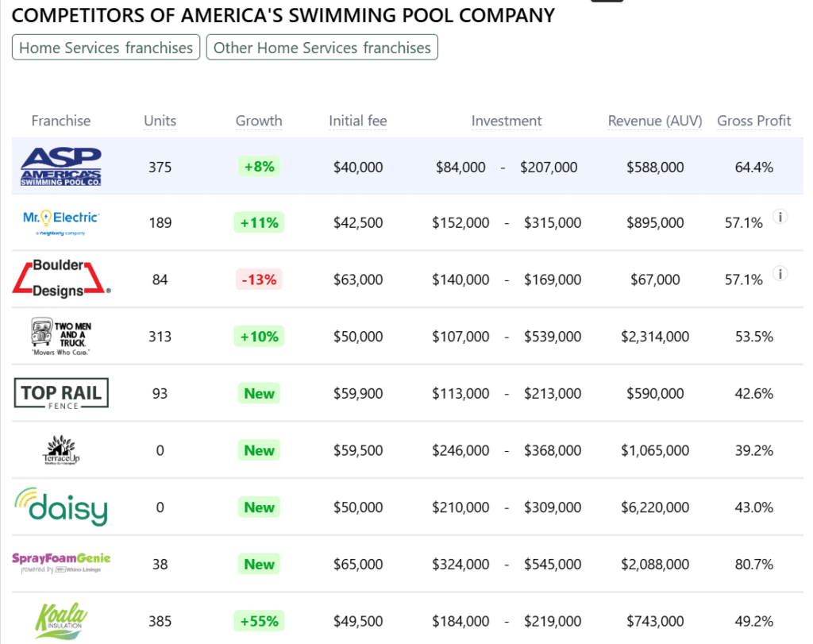Sort by the Investment column header
The image size is (813, 644).
tap(506, 121)
